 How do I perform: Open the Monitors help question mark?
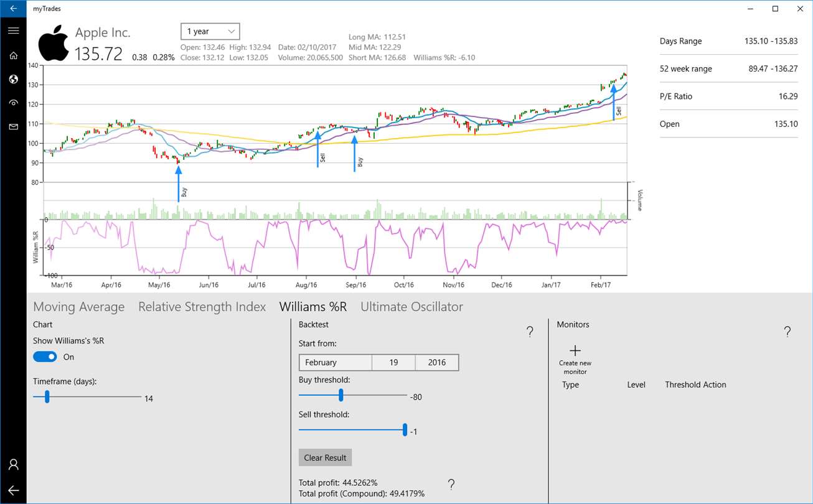click(x=787, y=332)
